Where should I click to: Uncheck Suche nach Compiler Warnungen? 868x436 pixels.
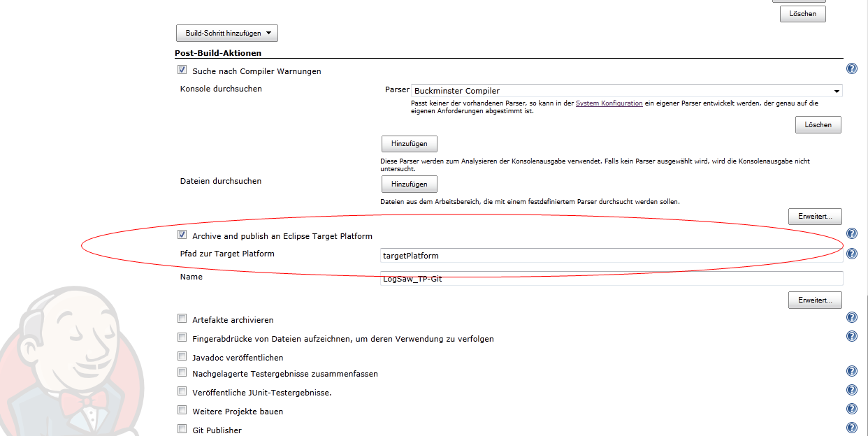[x=182, y=70]
